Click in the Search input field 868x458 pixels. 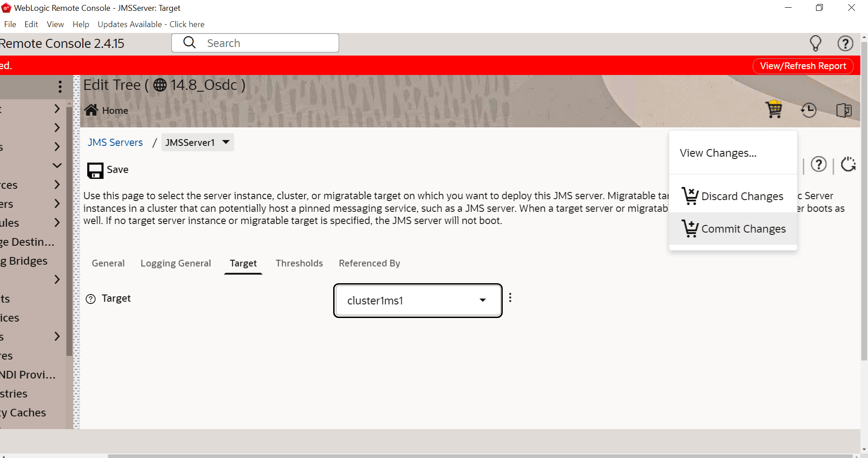[255, 43]
